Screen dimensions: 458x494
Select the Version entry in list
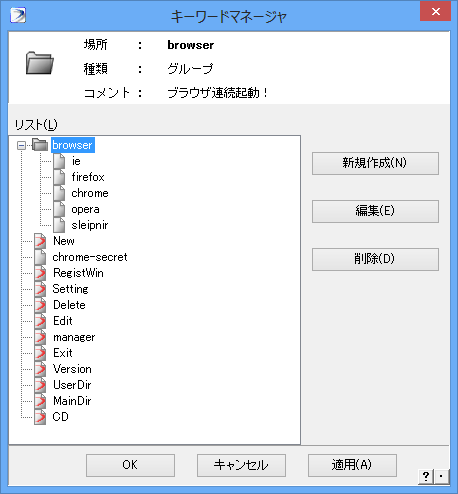click(x=72, y=369)
